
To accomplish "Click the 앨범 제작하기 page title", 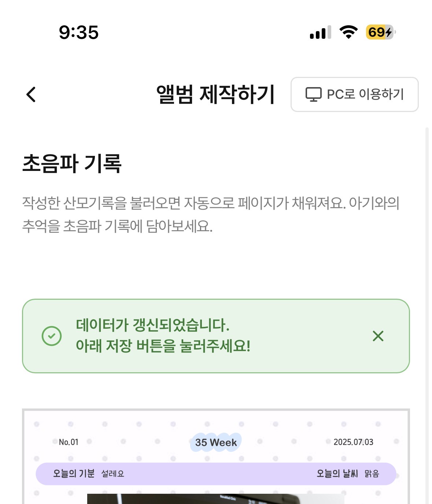I will 215,94.
